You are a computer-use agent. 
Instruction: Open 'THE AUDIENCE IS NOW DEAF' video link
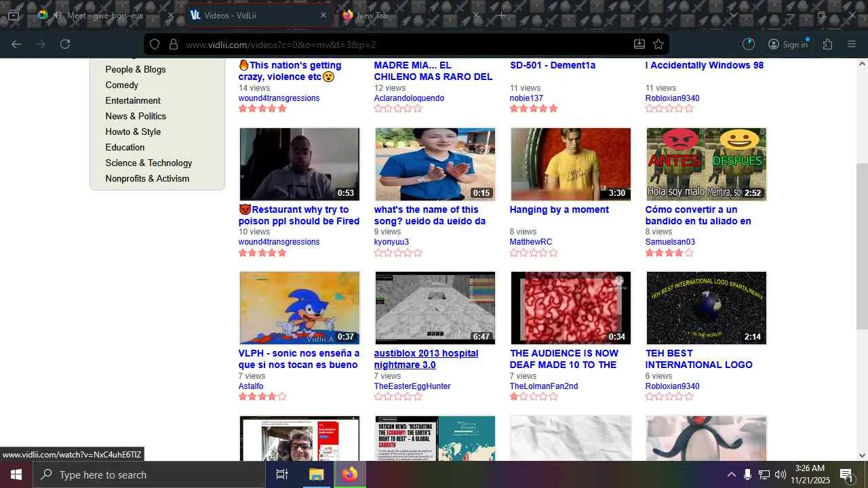tap(564, 359)
